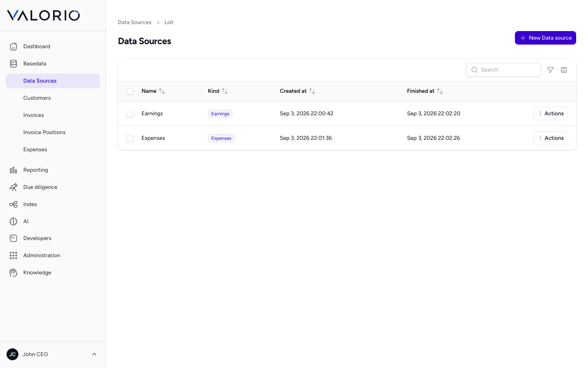Click the JC user avatar
This screenshot has width=588, height=368.
[13, 355]
